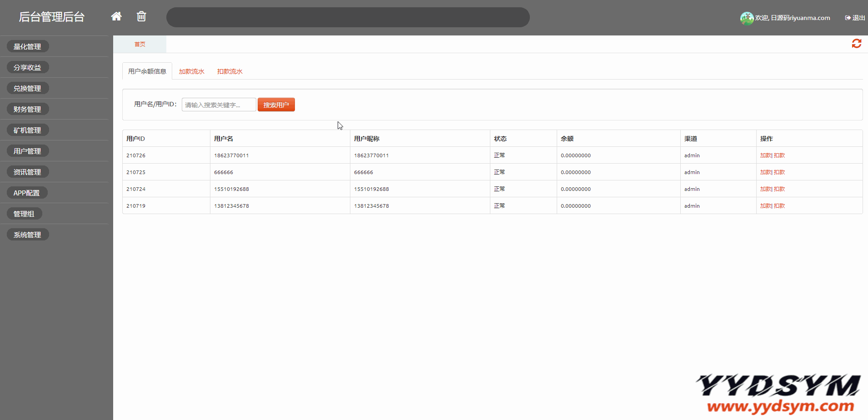Click the orange refresh icon
The height and width of the screenshot is (420, 868).
point(856,44)
